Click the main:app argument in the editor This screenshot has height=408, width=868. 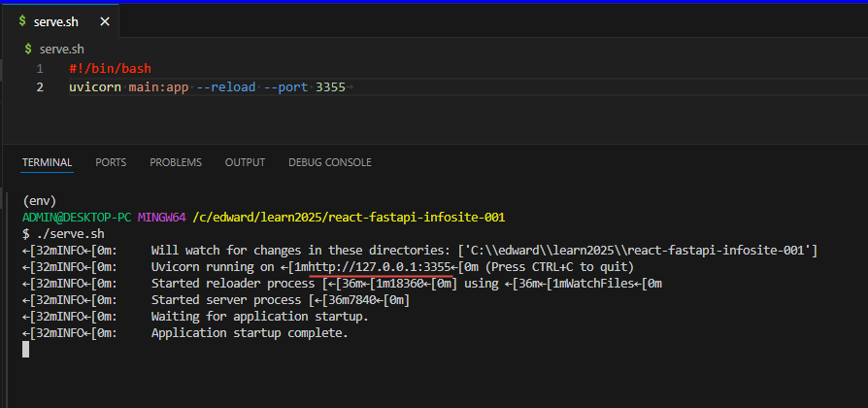coord(158,87)
